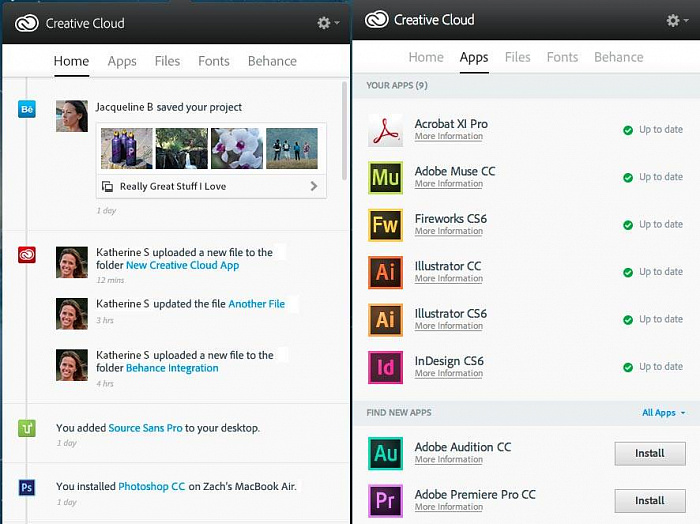Viewport: 700px width, 524px height.
Task: Expand the All Apps filter dropdown
Action: tap(663, 412)
